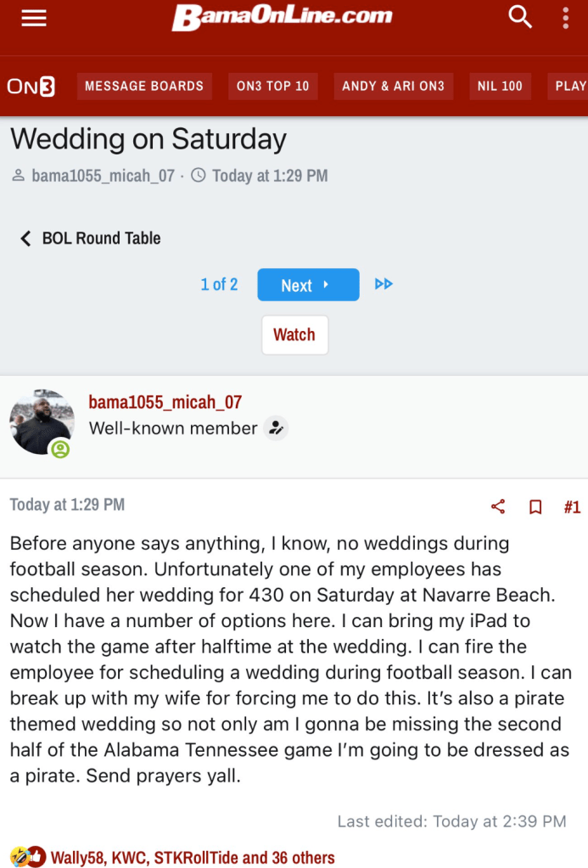Click the On3 logo

[31, 86]
